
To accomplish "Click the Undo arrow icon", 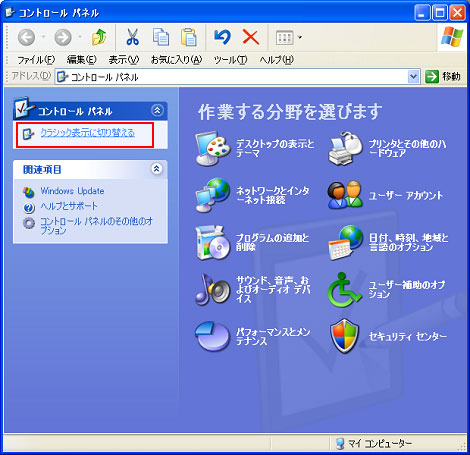I will click(x=222, y=37).
